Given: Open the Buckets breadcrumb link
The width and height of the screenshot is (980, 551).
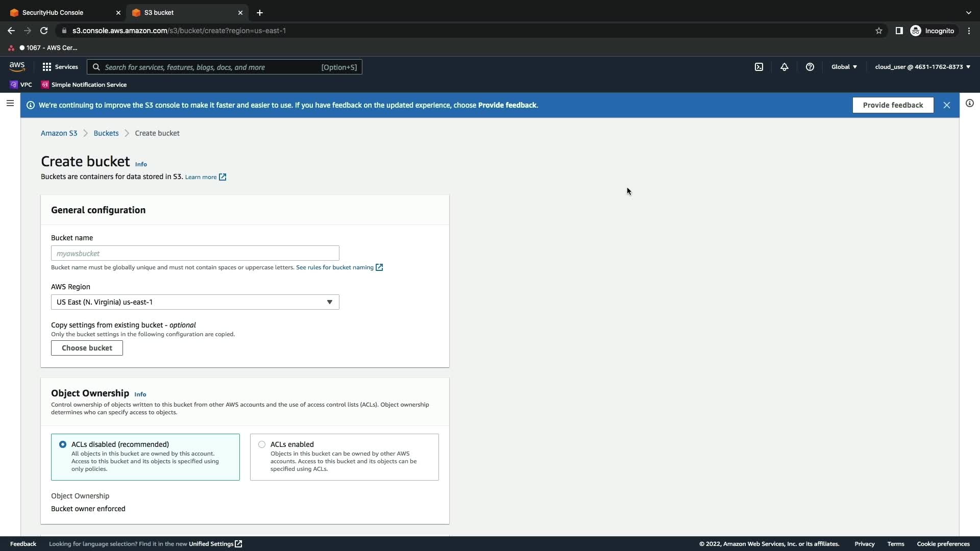Looking at the screenshot, I should click(106, 133).
